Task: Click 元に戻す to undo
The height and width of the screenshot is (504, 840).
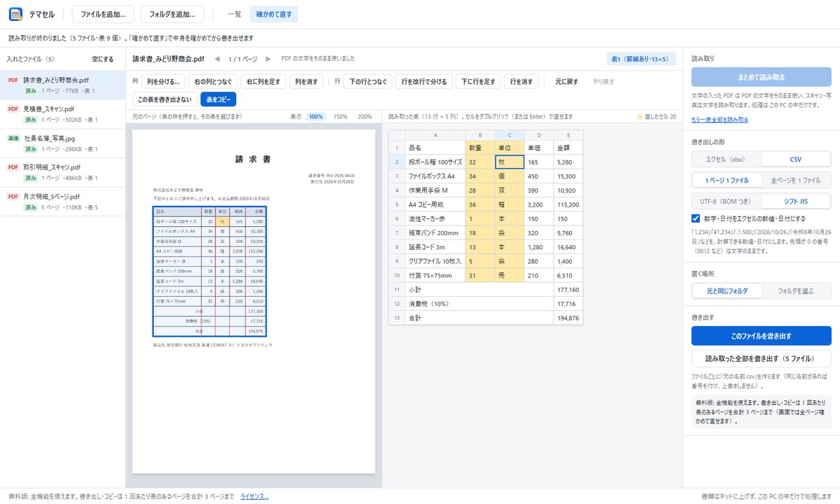Action: pyautogui.click(x=566, y=82)
